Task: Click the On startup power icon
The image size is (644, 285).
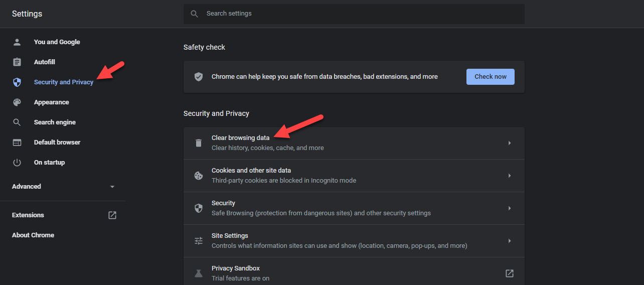Action: 17,163
